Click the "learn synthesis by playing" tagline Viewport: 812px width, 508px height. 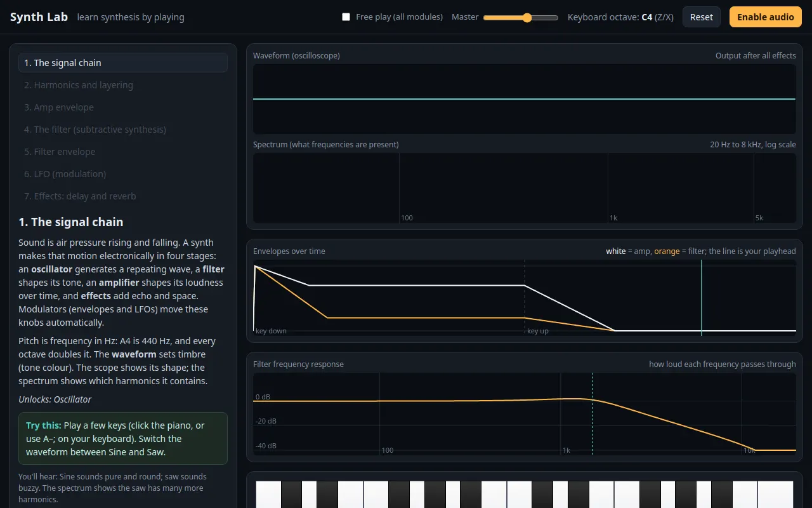(131, 17)
